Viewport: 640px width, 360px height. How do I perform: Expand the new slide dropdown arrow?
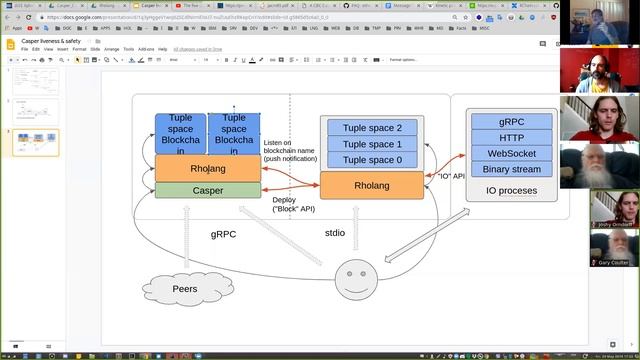click(18, 60)
